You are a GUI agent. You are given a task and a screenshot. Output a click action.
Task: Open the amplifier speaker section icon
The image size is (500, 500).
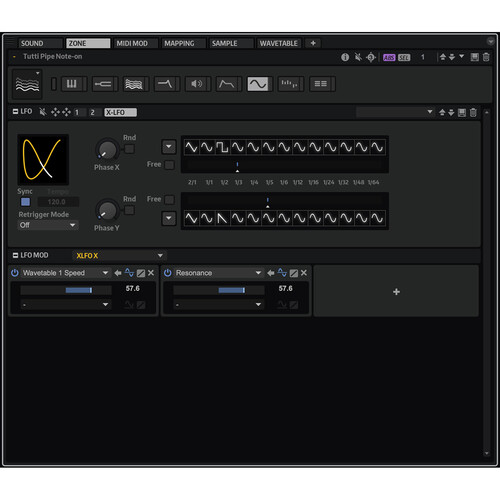(x=196, y=84)
